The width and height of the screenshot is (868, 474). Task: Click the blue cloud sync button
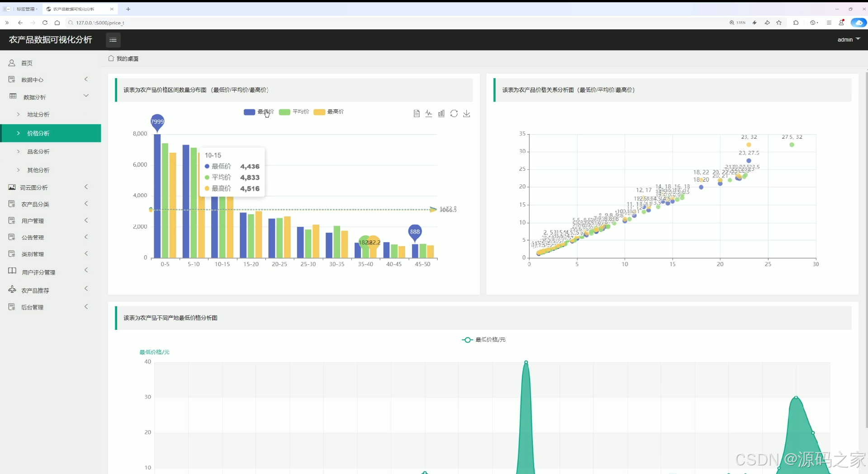click(859, 23)
